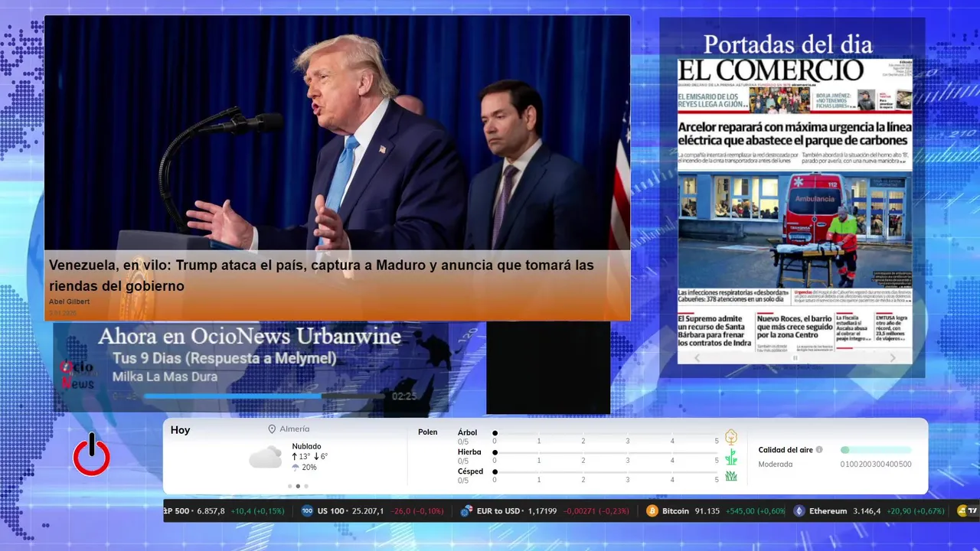Click the EL COMERCIO masthead
Screen dimensions: 980x551
point(772,70)
